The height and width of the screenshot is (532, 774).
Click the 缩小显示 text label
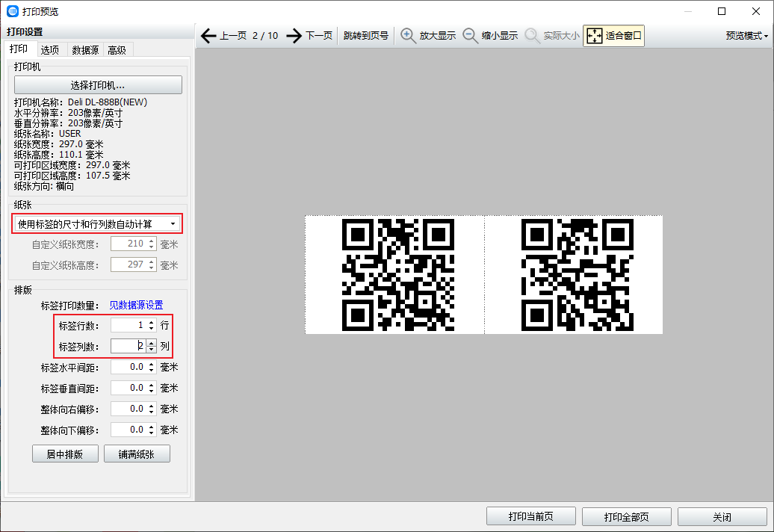(500, 36)
